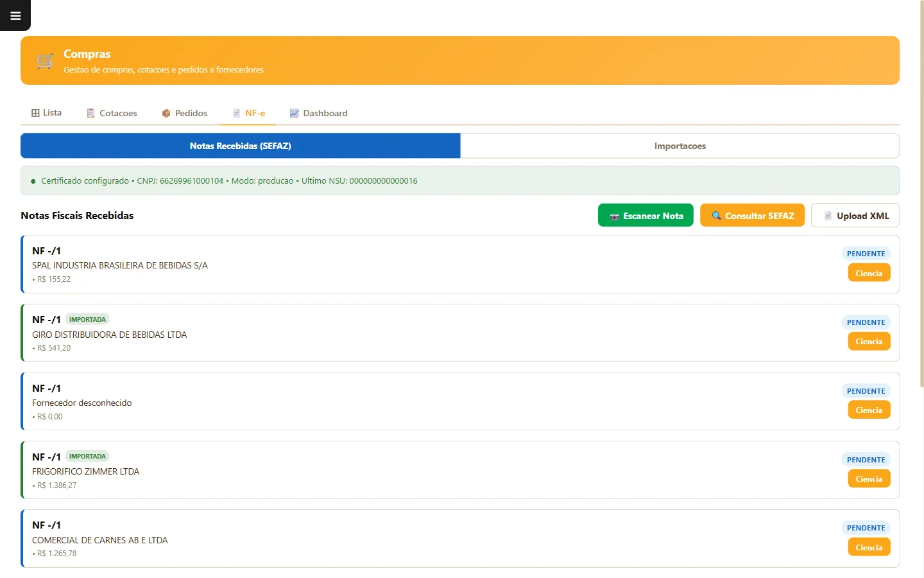The image size is (924, 578).
Task: Click the Pedidos box icon
Action: coord(166,113)
